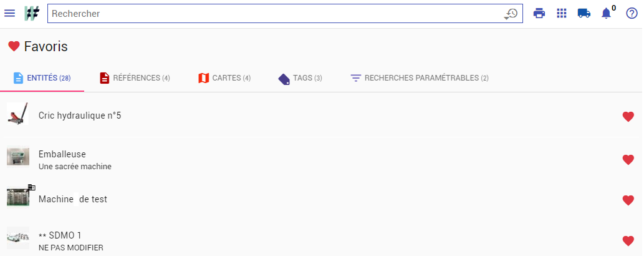Select the Entités tab
The width and height of the screenshot is (644, 256).
point(42,78)
